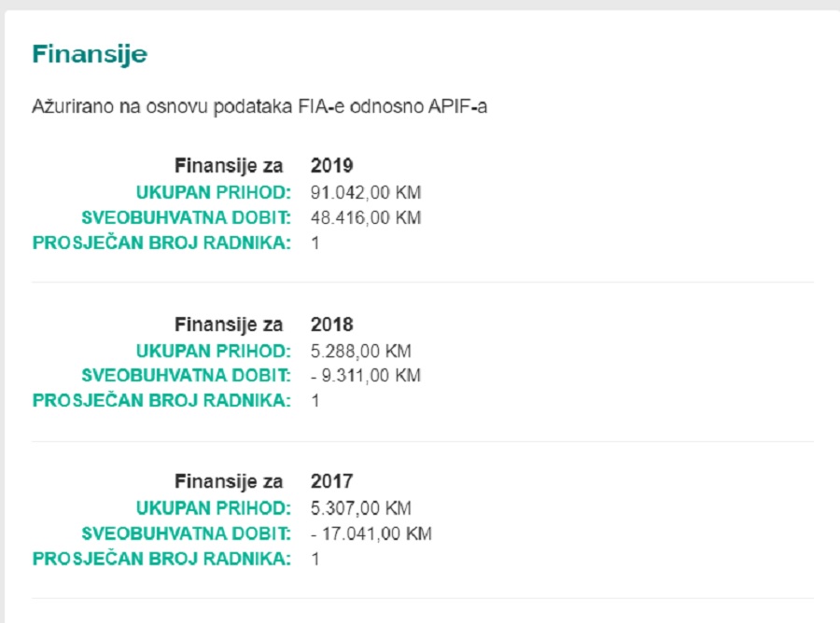The width and height of the screenshot is (840, 623).
Task: Select the FIA-e APIF-a update note text
Action: [259, 106]
